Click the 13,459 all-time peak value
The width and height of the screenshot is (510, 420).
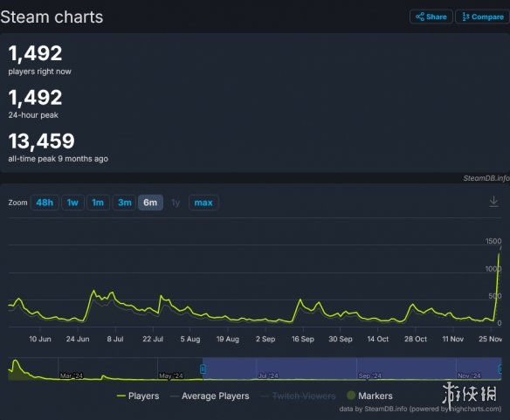coord(42,141)
